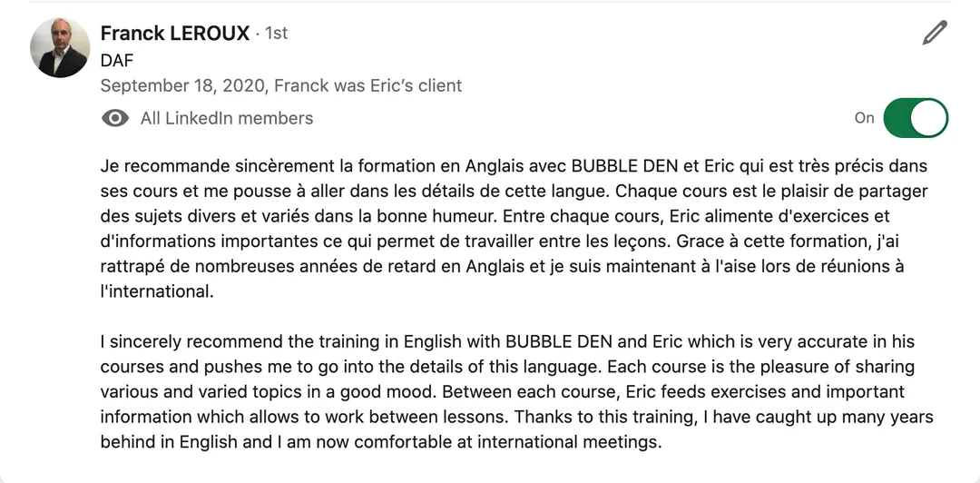Click the word "l'international."
The image size is (980, 483).
point(157,291)
